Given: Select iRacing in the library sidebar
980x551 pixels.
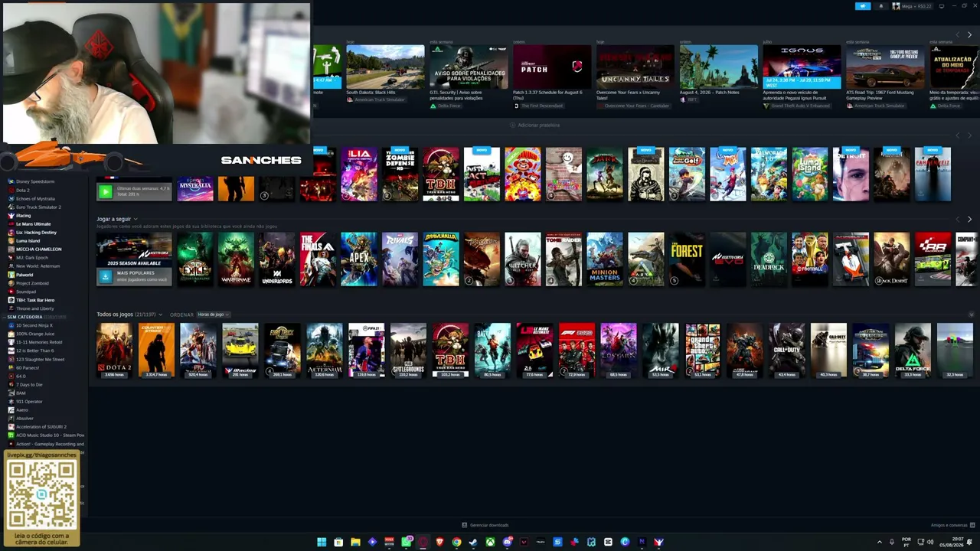Looking at the screenshot, I should click(24, 215).
